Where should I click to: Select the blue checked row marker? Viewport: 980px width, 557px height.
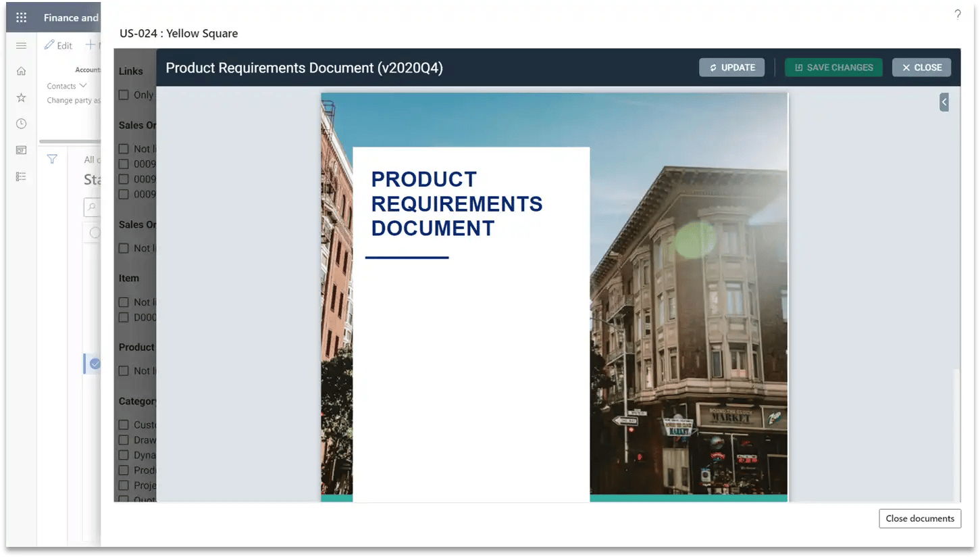(95, 364)
